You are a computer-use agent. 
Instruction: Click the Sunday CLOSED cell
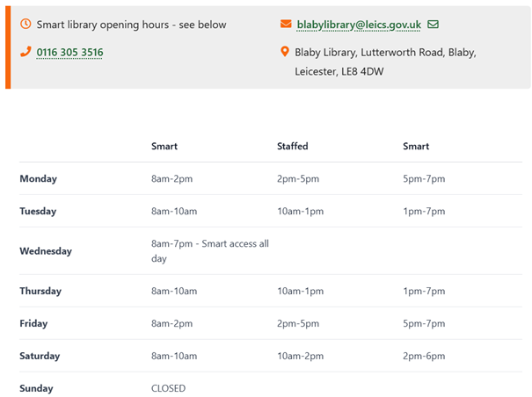tap(169, 388)
